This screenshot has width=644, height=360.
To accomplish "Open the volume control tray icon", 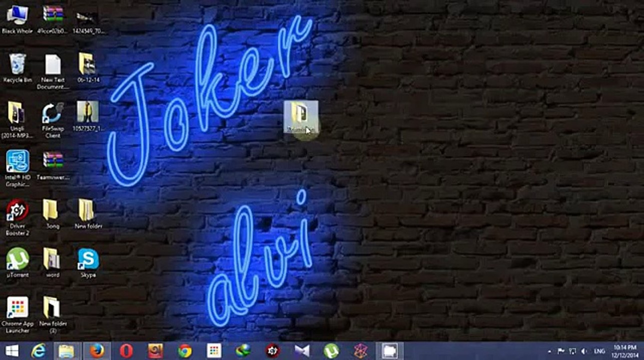I will tap(583, 351).
